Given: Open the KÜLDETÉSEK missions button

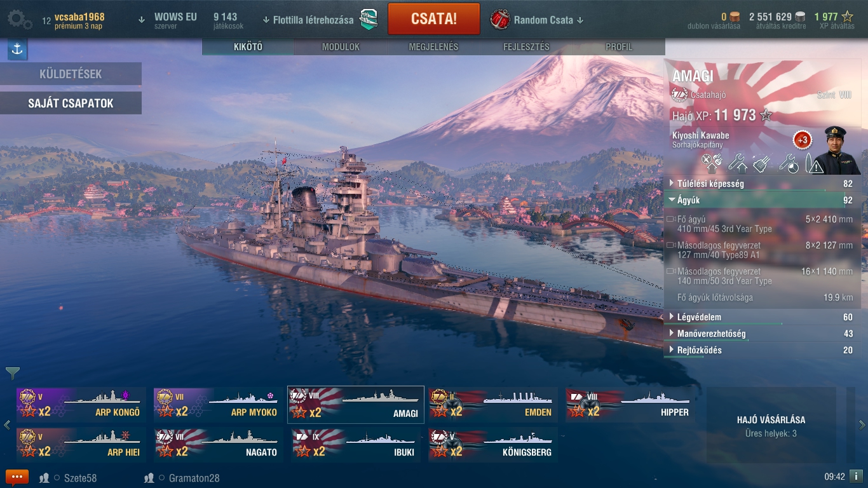Looking at the screenshot, I should pos(71,74).
